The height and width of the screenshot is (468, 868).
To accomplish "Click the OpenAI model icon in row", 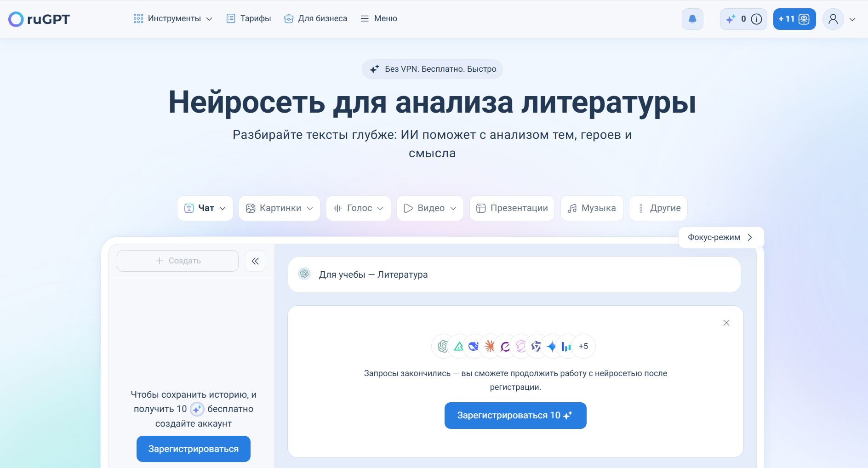I will [443, 346].
